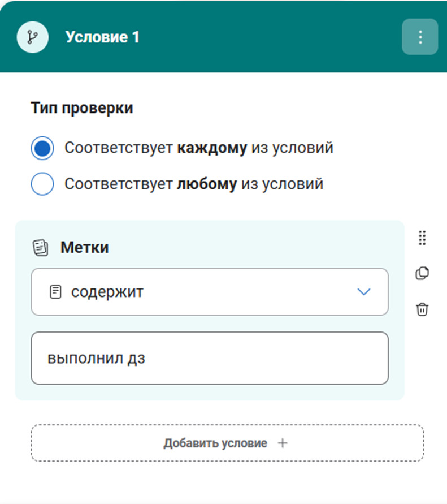Click the tags icon next to Метки
Image resolution: width=447 pixels, height=504 pixels.
(41, 248)
